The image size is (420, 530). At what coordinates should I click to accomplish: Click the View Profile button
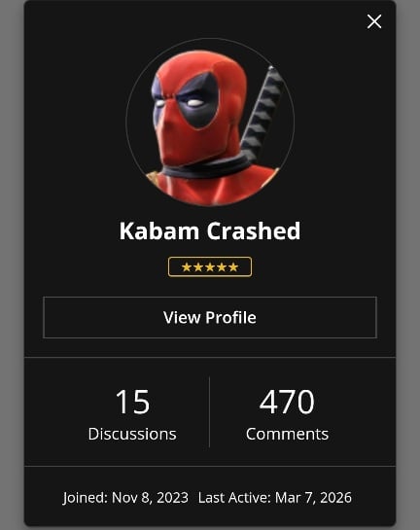click(210, 317)
